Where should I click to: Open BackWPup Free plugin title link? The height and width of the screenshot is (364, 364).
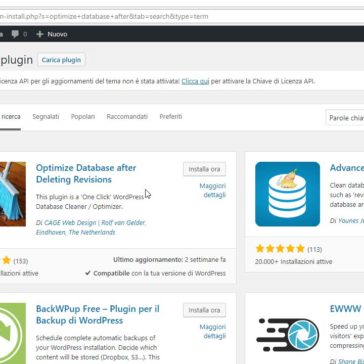tap(98, 315)
